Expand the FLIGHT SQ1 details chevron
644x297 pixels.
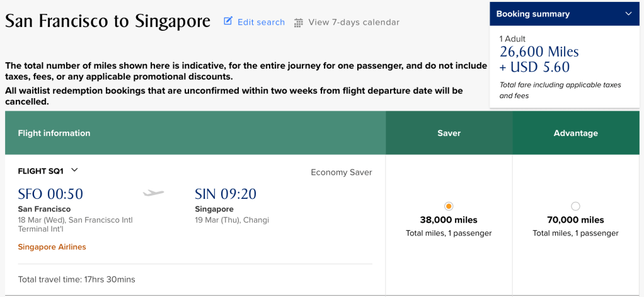(x=74, y=170)
